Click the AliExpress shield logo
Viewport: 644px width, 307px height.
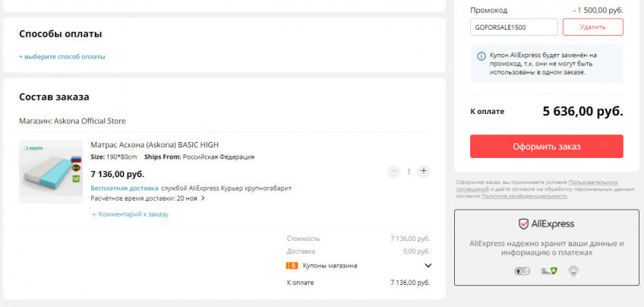[522, 224]
